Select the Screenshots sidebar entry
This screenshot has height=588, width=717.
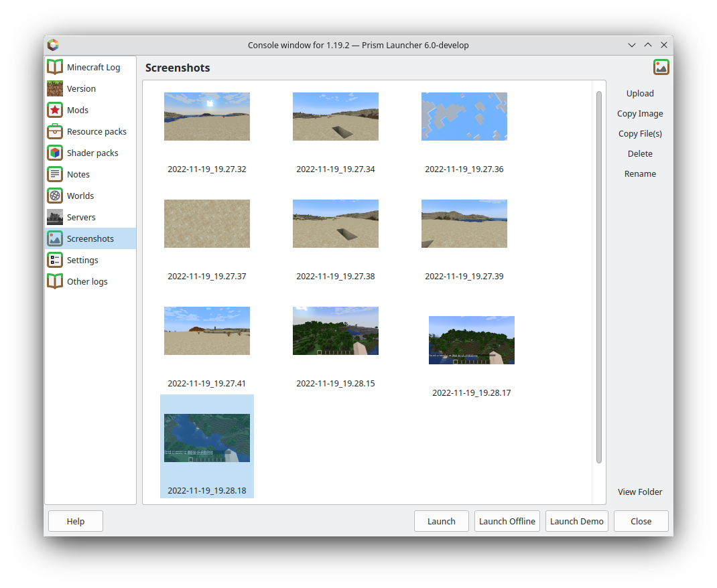(90, 238)
